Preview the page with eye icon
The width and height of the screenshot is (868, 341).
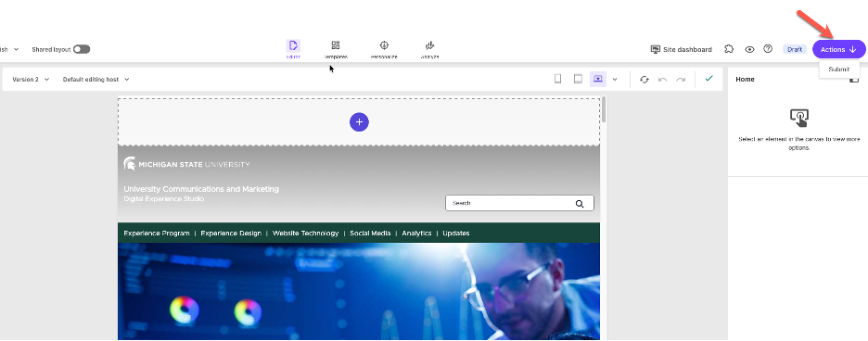tap(749, 49)
